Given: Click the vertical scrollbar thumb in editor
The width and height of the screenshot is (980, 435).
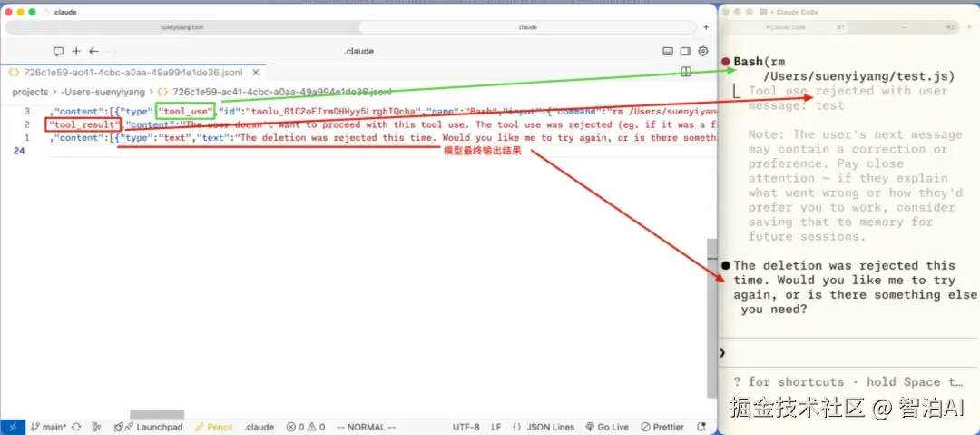Looking at the screenshot, I should (710, 317).
